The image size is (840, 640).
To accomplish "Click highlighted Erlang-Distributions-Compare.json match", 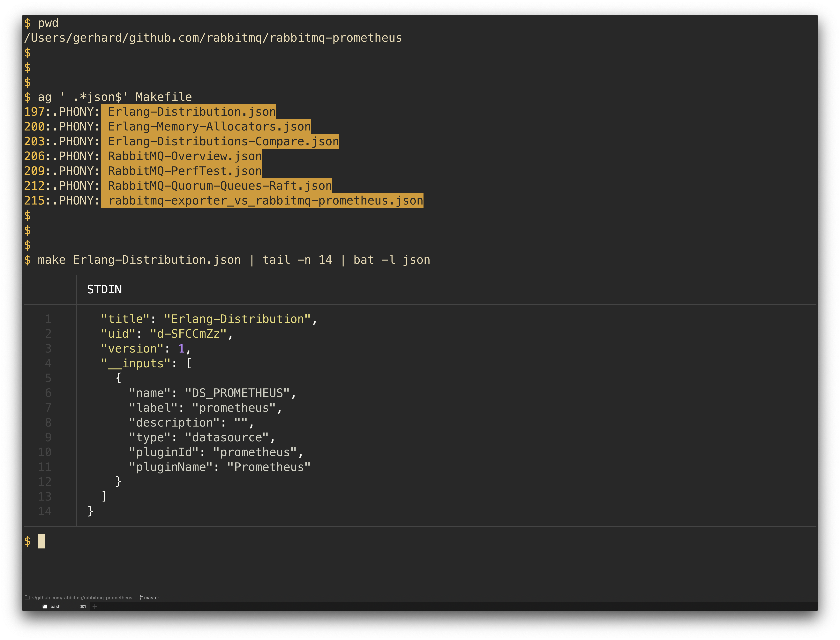I will [x=223, y=141].
